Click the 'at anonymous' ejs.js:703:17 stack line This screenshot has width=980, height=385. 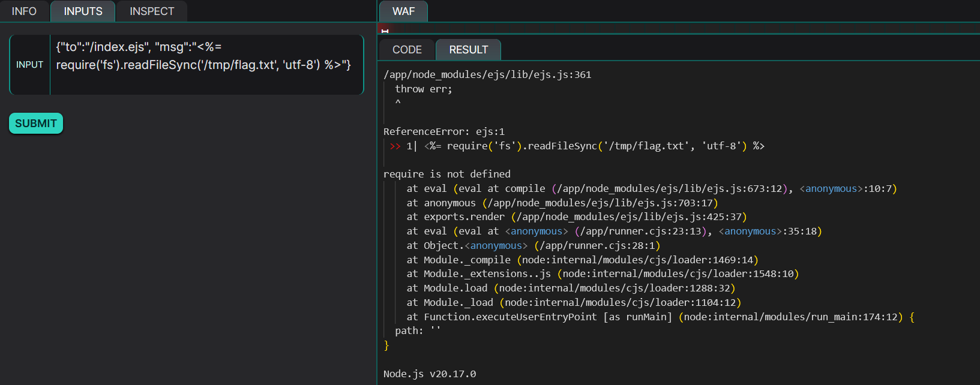(562, 203)
